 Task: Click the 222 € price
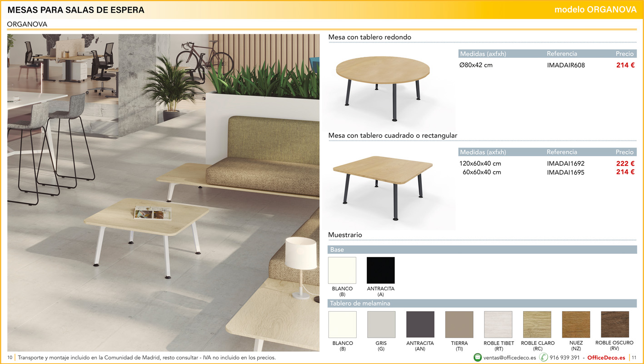coord(625,163)
